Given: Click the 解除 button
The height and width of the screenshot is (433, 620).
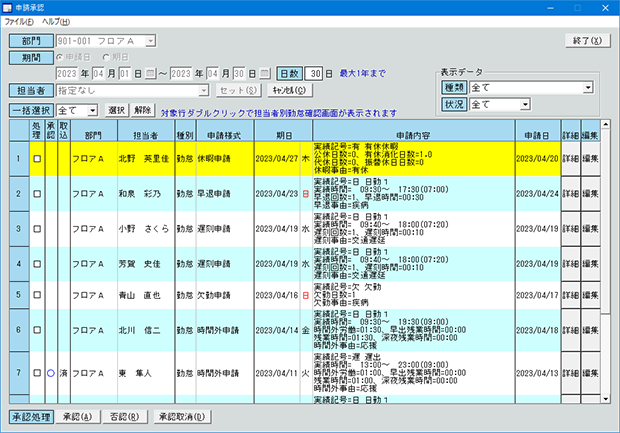Looking at the screenshot, I should pyautogui.click(x=142, y=110).
